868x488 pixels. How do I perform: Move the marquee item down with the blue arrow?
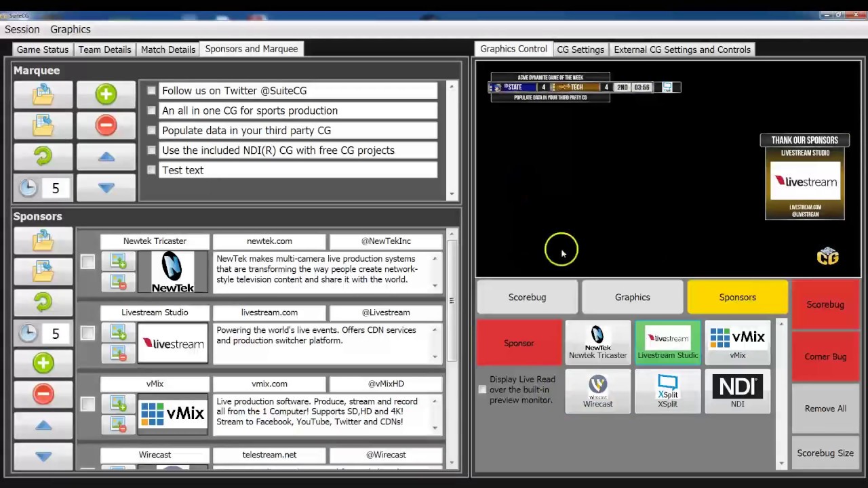point(106,188)
